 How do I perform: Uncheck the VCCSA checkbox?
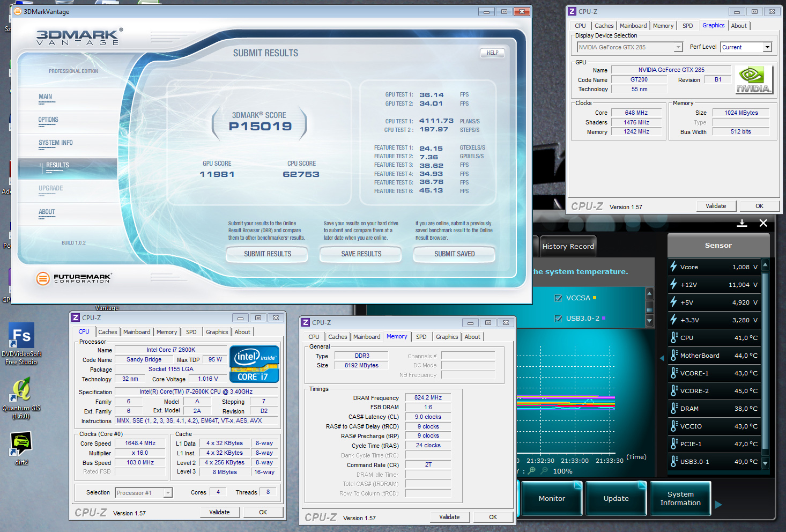coord(558,298)
